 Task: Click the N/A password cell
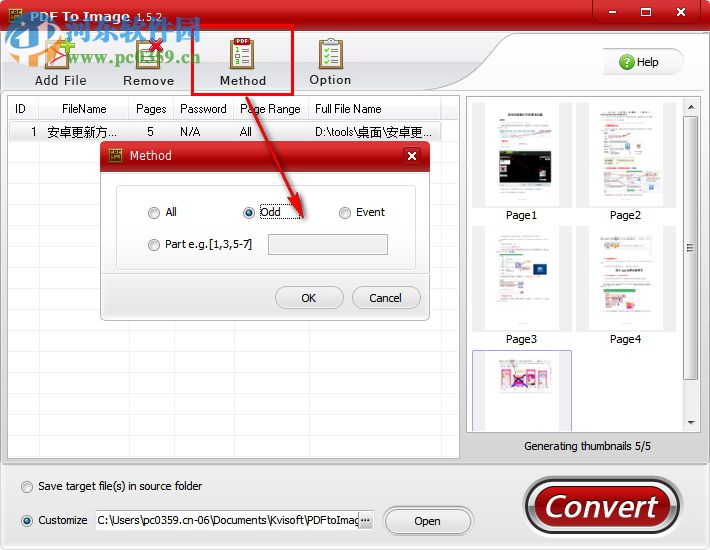click(x=190, y=132)
